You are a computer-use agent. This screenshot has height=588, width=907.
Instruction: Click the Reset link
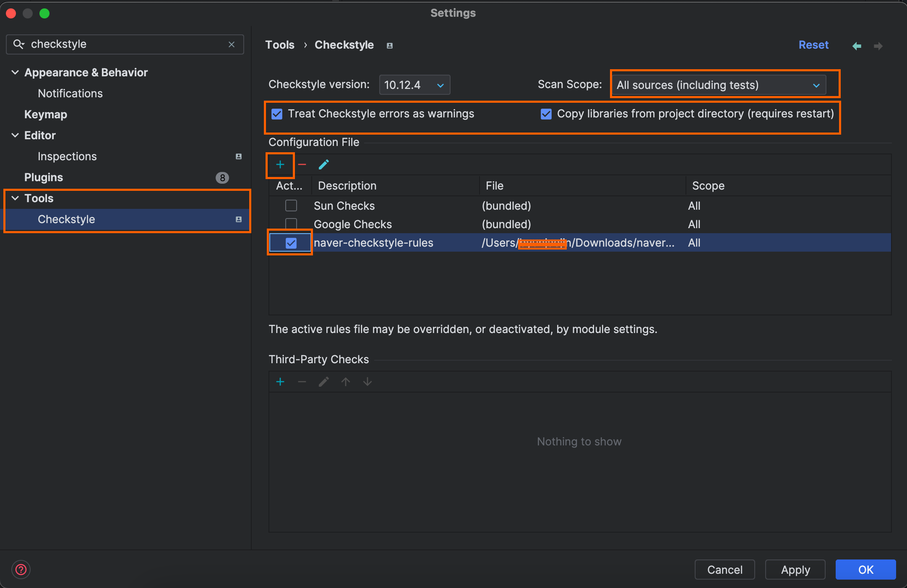point(813,45)
